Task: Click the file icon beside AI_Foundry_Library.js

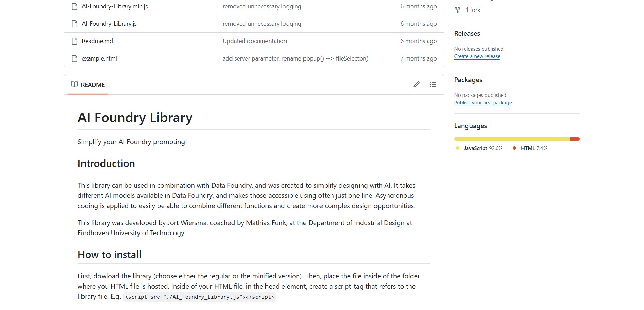Action: click(74, 24)
